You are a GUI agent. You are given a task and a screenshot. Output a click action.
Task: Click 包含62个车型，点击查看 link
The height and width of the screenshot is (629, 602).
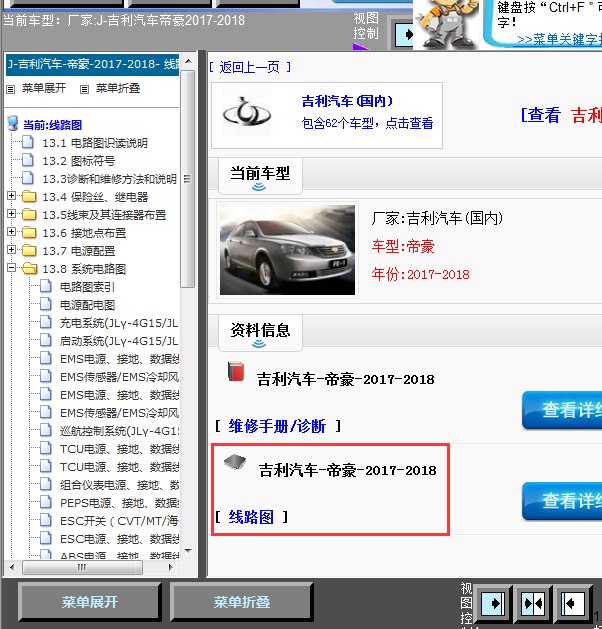click(x=367, y=123)
